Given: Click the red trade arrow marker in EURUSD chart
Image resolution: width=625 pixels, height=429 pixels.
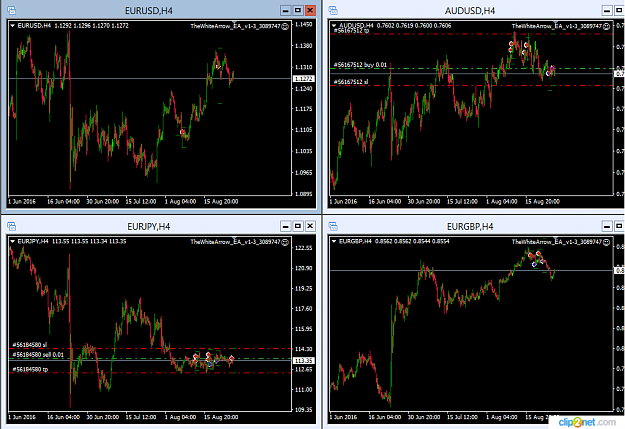Looking at the screenshot, I should click(182, 132).
